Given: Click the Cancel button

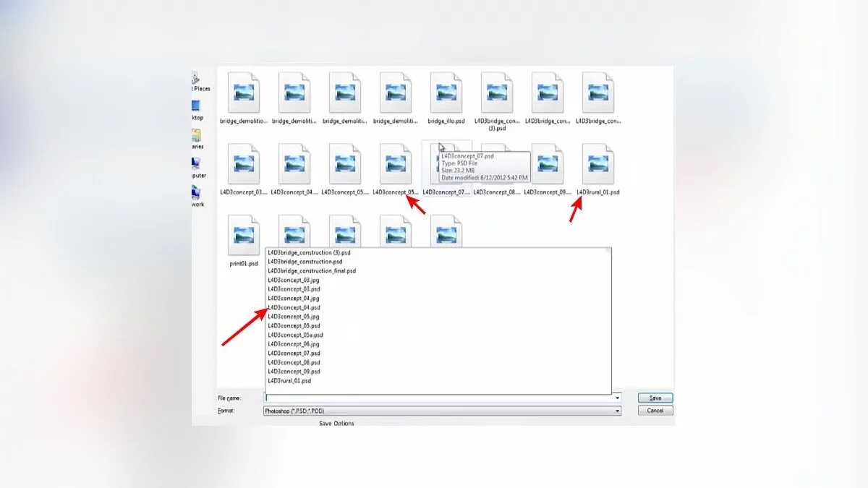Looking at the screenshot, I should click(655, 410).
